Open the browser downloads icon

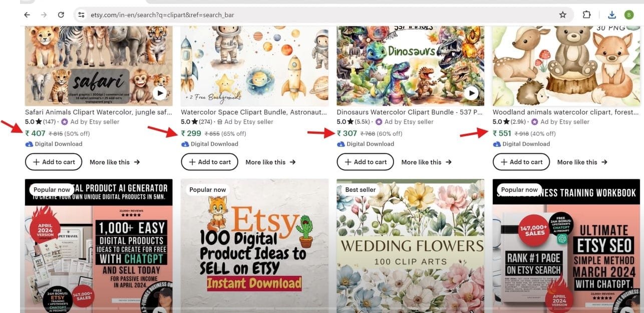pyautogui.click(x=612, y=15)
